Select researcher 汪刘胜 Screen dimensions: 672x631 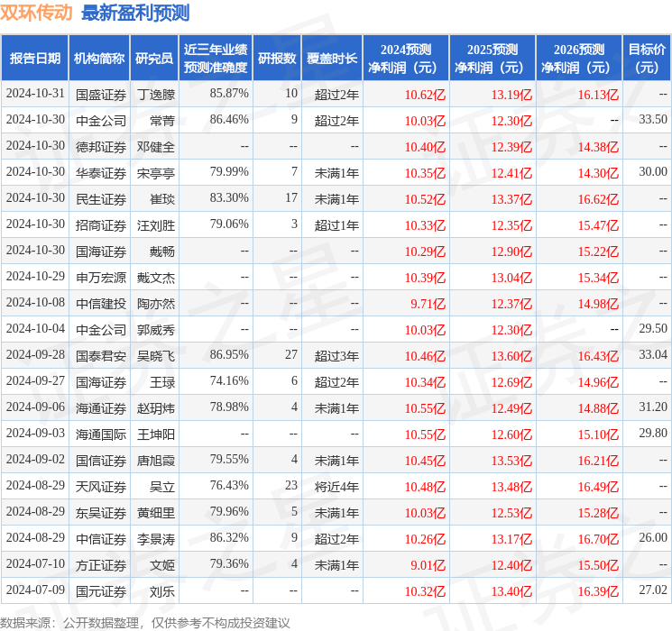[x=156, y=224]
